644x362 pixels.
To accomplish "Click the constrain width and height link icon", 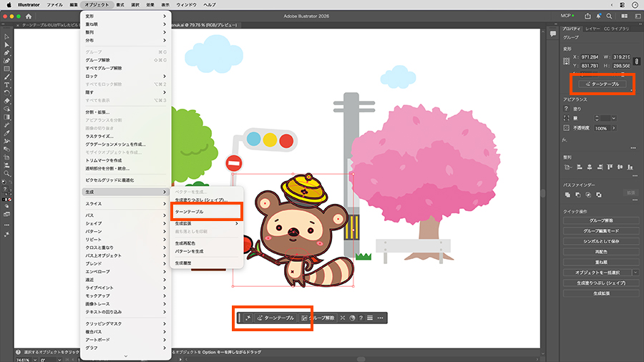I will pyautogui.click(x=636, y=61).
